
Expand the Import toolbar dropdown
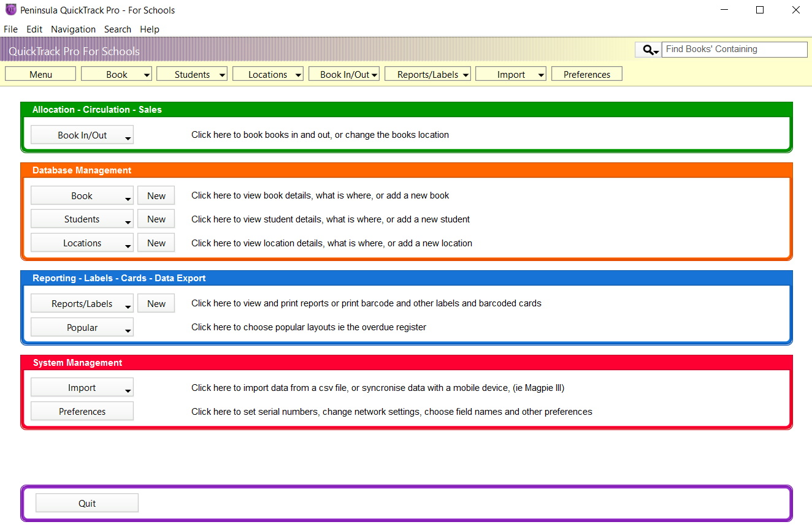pos(511,74)
